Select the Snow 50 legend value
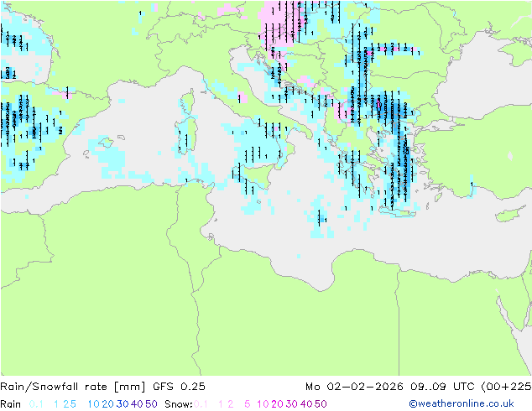The image size is (532, 411). (x=321, y=404)
